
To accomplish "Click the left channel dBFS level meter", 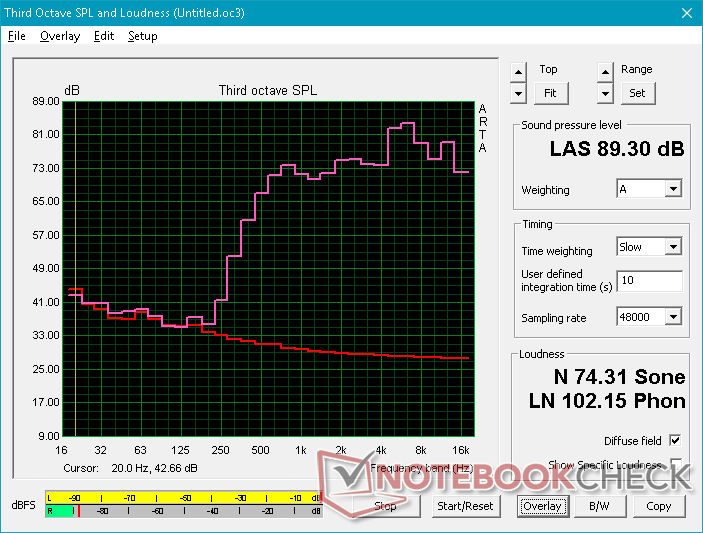I will click(x=183, y=498).
